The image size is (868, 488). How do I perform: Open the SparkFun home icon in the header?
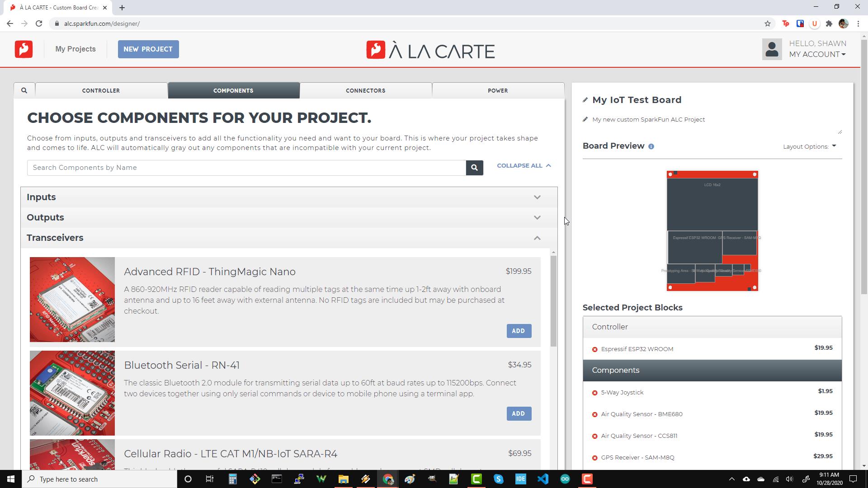(24, 49)
